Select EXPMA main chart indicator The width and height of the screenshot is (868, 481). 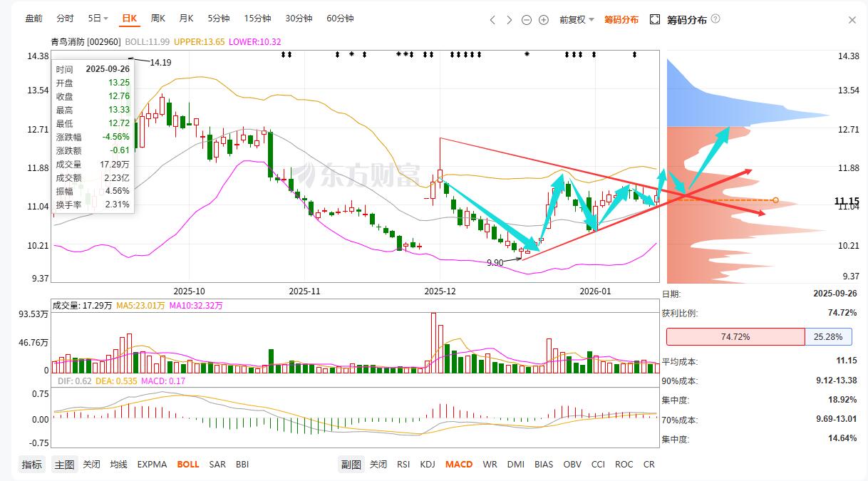152,465
